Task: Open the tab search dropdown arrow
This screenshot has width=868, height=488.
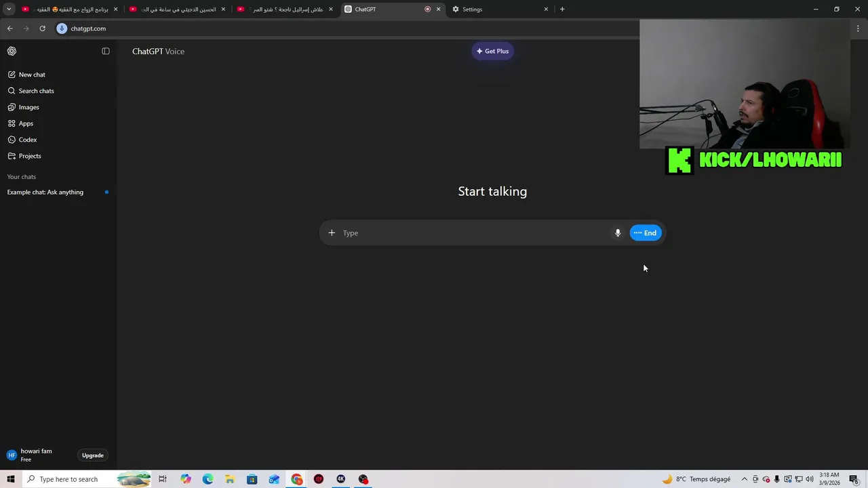Action: [9, 9]
